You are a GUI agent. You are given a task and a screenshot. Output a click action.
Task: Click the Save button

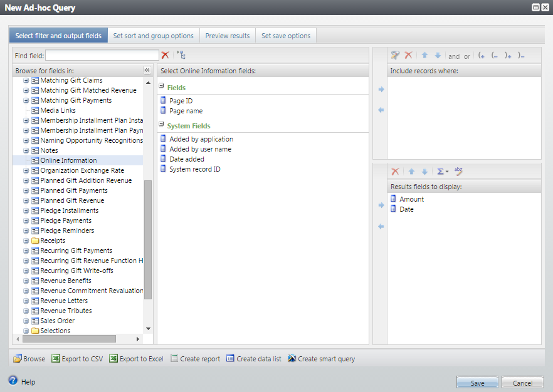coord(477,383)
